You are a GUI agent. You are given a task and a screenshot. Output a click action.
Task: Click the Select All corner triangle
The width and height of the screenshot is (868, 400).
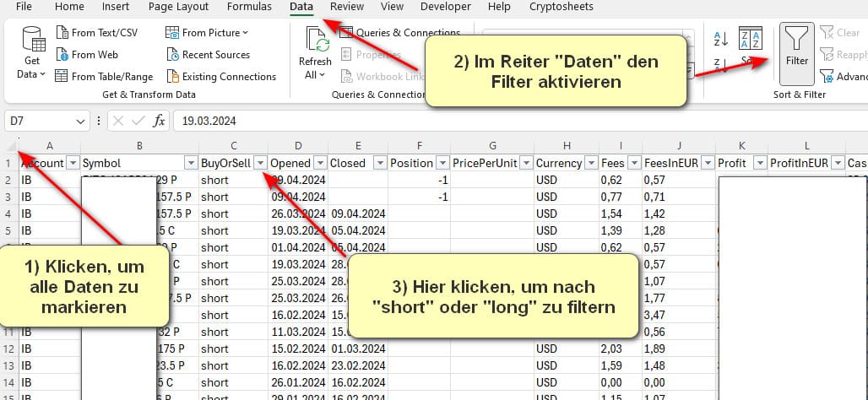tap(10, 146)
